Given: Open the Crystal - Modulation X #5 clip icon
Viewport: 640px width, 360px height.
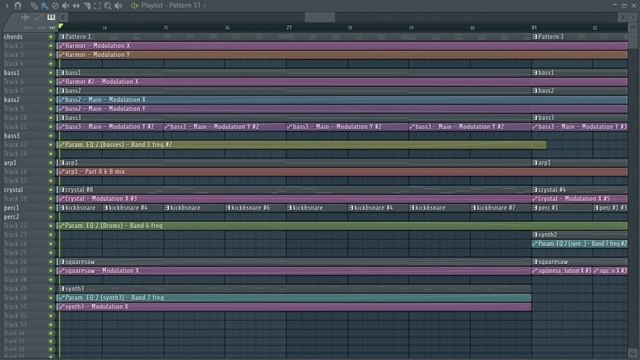Looking at the screenshot, I should (x=535, y=199).
